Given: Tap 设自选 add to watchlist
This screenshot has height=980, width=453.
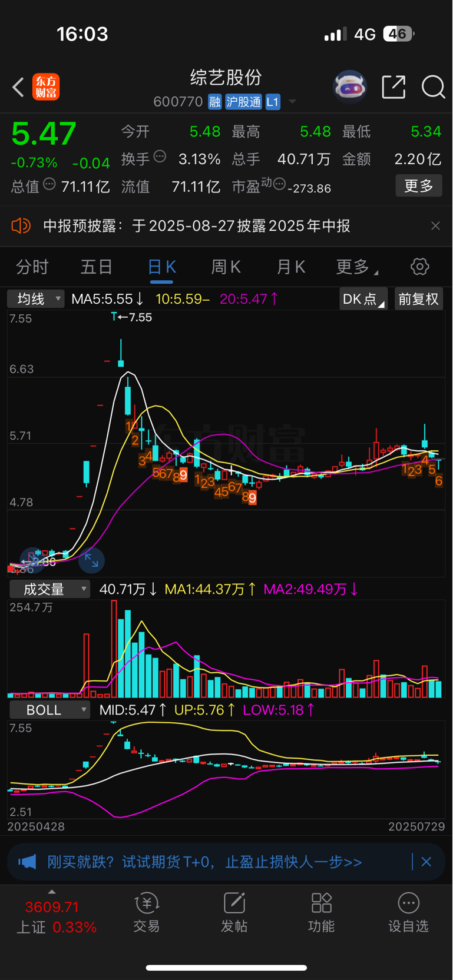Looking at the screenshot, I should pyautogui.click(x=408, y=912).
